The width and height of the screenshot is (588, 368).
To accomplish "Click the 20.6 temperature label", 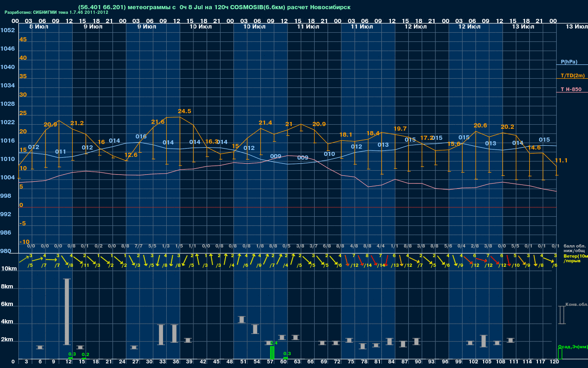I will 480,126.
